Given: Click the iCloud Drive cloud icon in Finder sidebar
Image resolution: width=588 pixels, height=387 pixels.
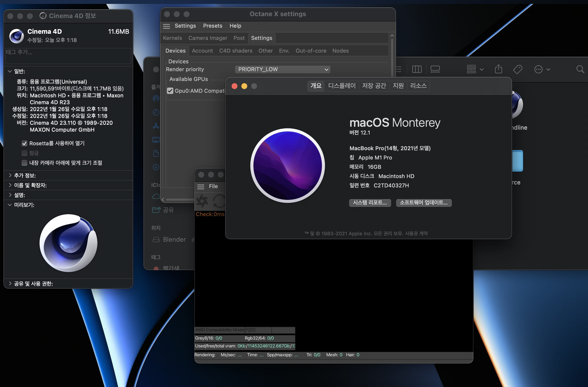Looking at the screenshot, I should tap(156, 196).
